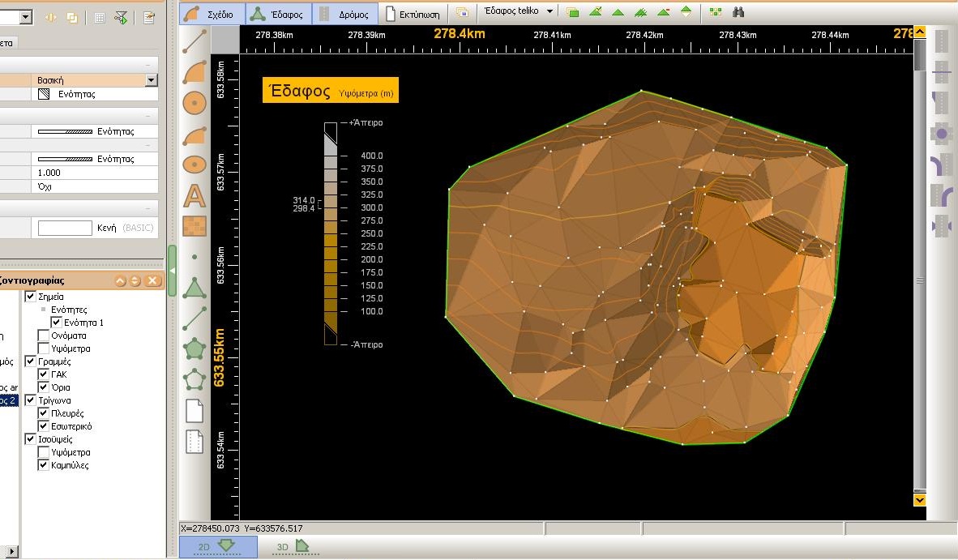The width and height of the screenshot is (958, 560).
Task: Expand the Βασική dropdown arrow
Action: point(151,80)
